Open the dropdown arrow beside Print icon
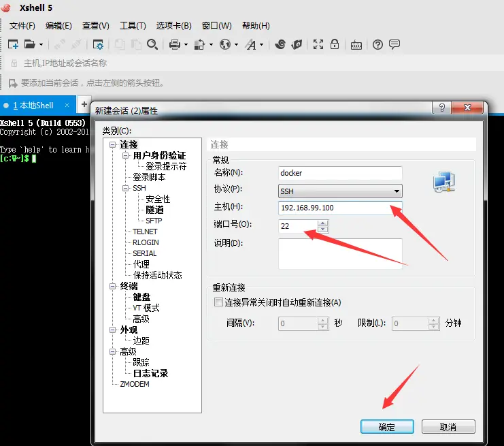Viewport: 504px width, 446px height. [186, 44]
